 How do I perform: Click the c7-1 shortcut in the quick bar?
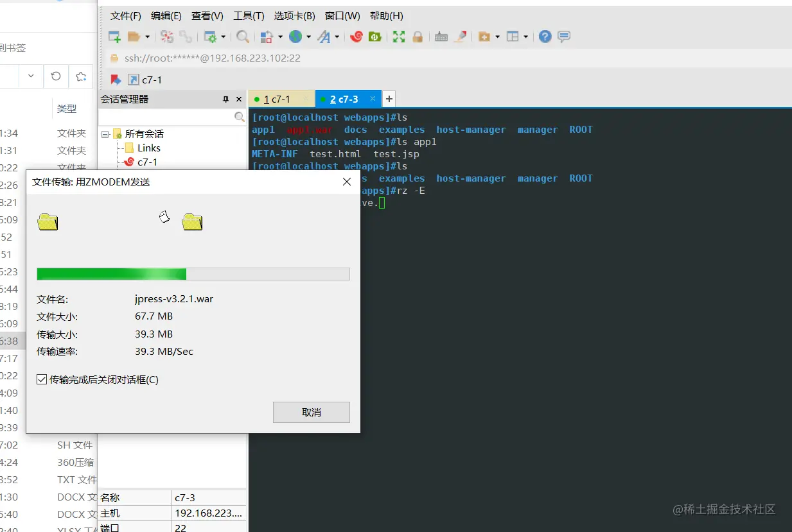click(x=145, y=80)
